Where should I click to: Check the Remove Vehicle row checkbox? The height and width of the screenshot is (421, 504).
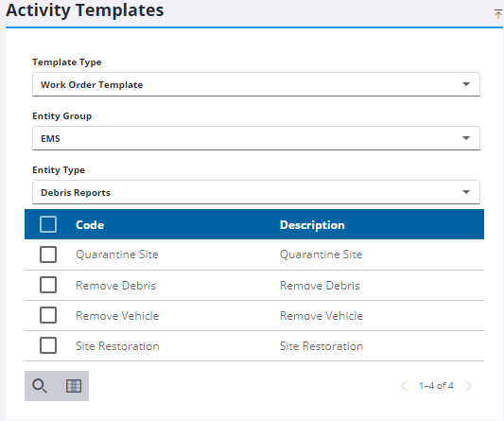[48, 315]
